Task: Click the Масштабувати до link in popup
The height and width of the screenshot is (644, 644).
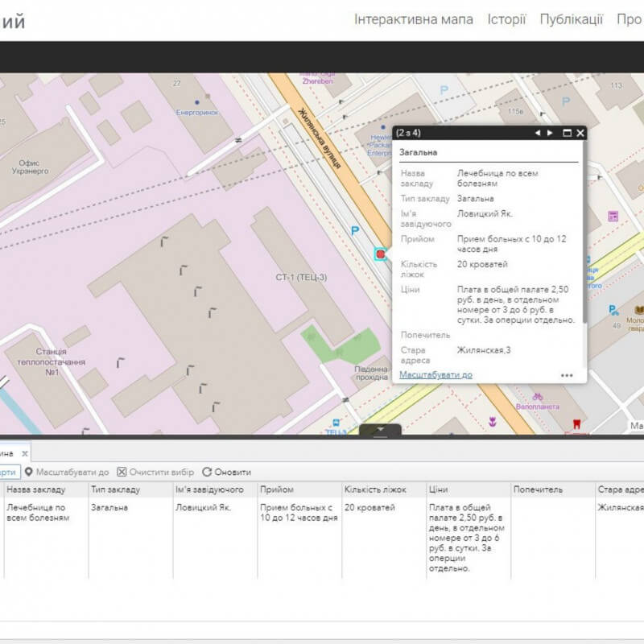Action: click(x=436, y=375)
